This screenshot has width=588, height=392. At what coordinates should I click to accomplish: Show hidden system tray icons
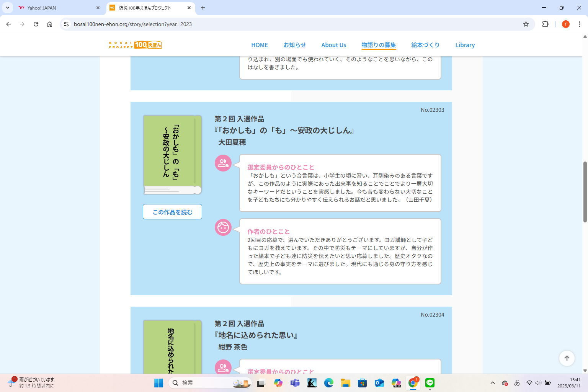(493, 383)
